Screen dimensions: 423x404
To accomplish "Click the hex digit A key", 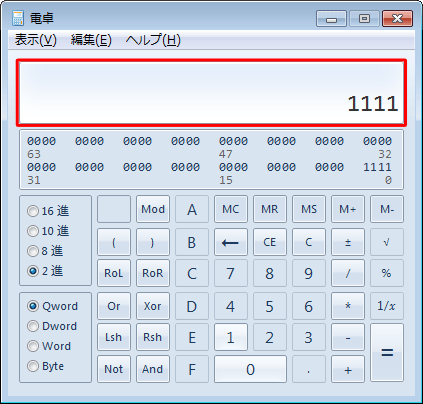I will (192, 209).
